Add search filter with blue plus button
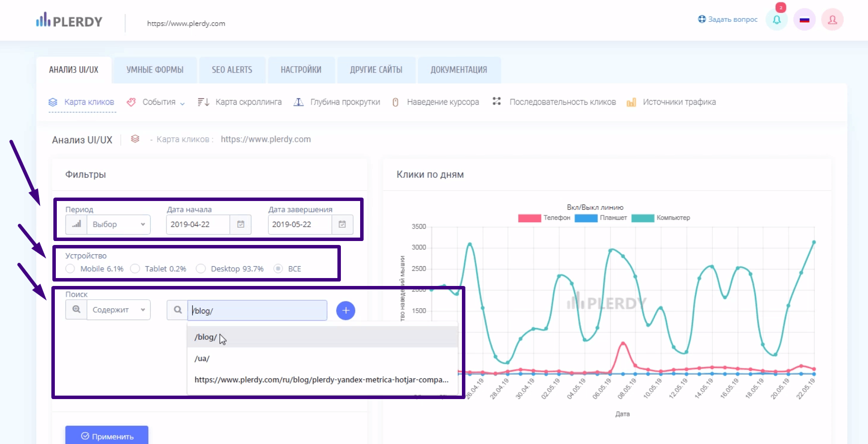868x444 pixels. (346, 310)
